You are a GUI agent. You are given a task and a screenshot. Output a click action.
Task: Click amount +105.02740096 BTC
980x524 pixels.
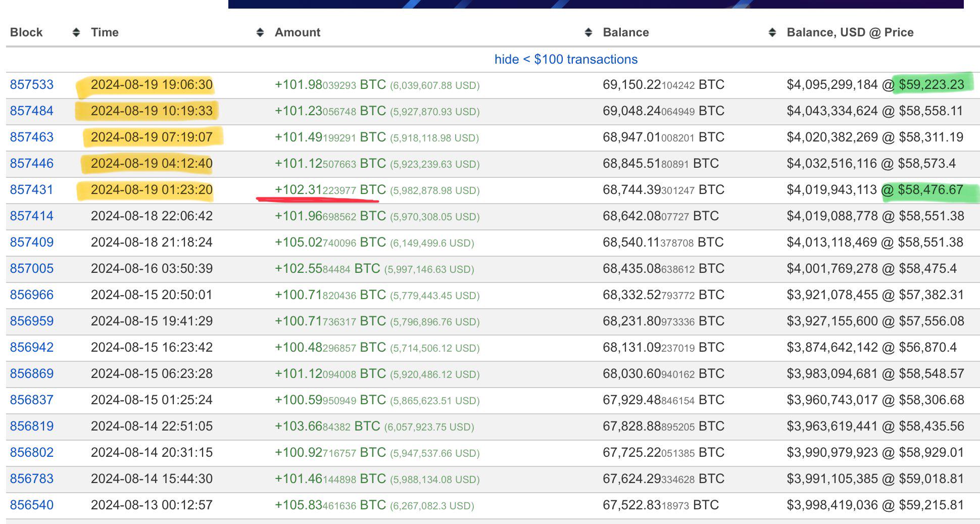330,242
